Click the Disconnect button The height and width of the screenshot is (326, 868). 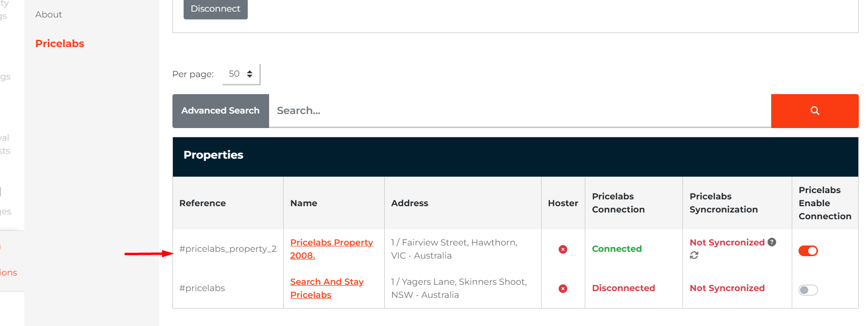216,9
